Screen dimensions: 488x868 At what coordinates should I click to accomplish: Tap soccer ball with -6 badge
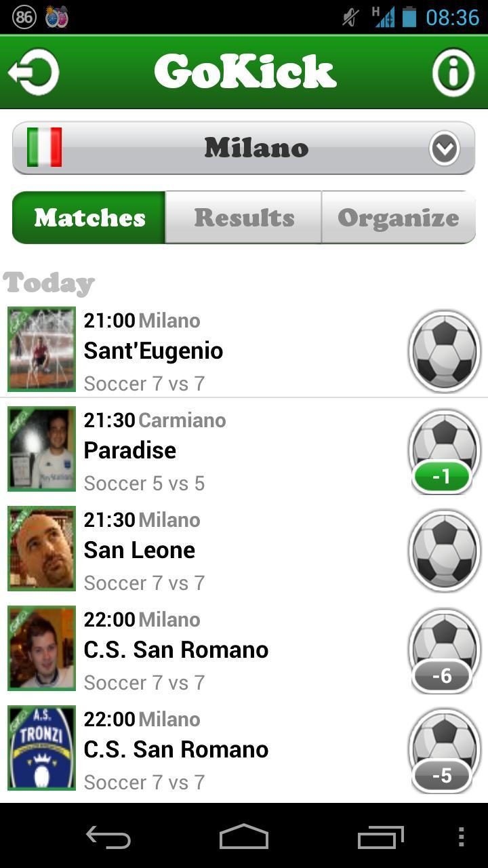(x=445, y=650)
